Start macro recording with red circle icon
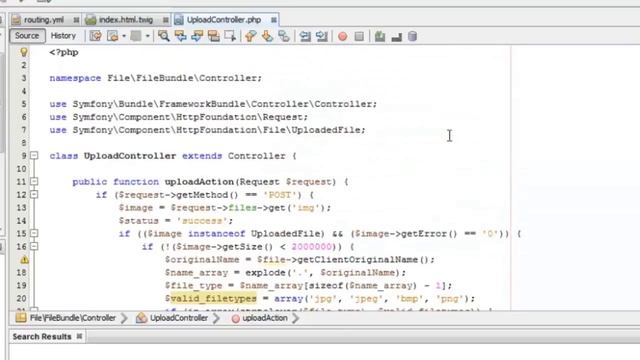 click(342, 37)
